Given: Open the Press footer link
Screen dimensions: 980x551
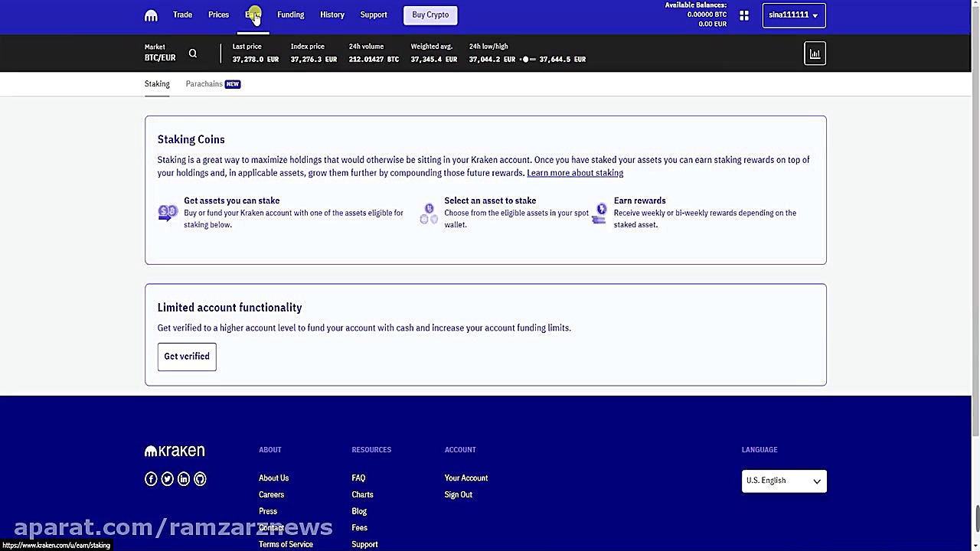Looking at the screenshot, I should (x=268, y=511).
